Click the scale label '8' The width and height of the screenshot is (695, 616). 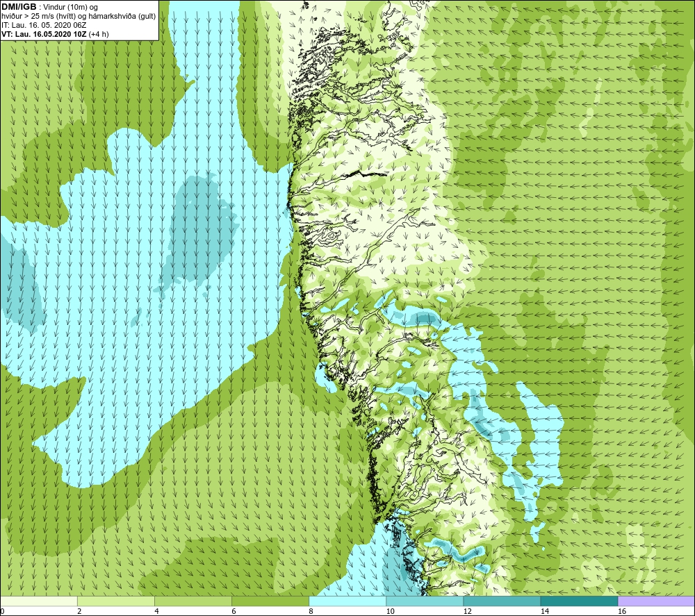[311, 612]
